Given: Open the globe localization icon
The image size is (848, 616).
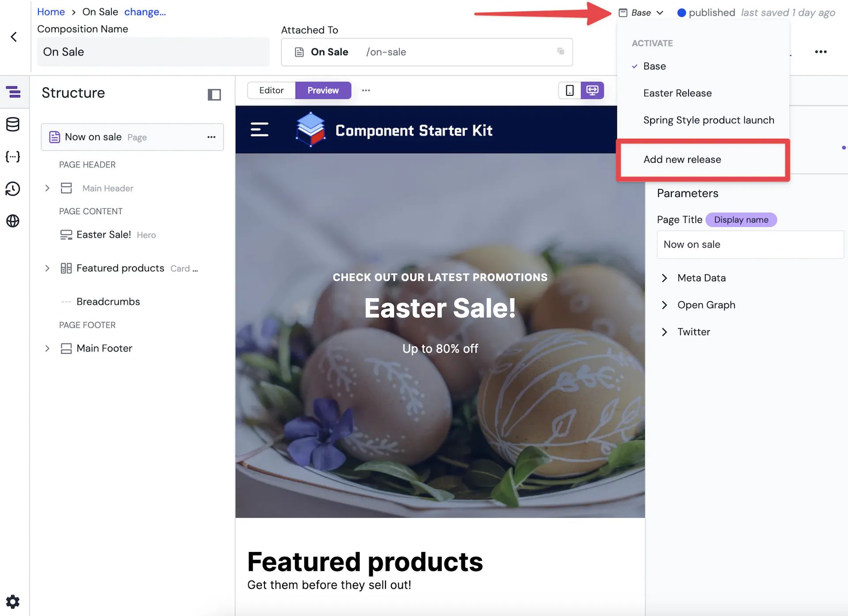Looking at the screenshot, I should pyautogui.click(x=13, y=221).
